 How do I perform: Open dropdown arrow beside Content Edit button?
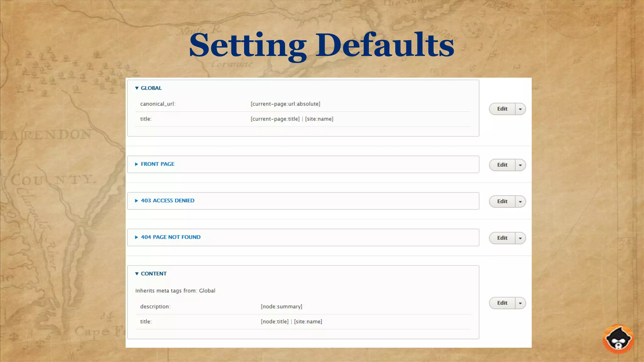[x=520, y=303]
